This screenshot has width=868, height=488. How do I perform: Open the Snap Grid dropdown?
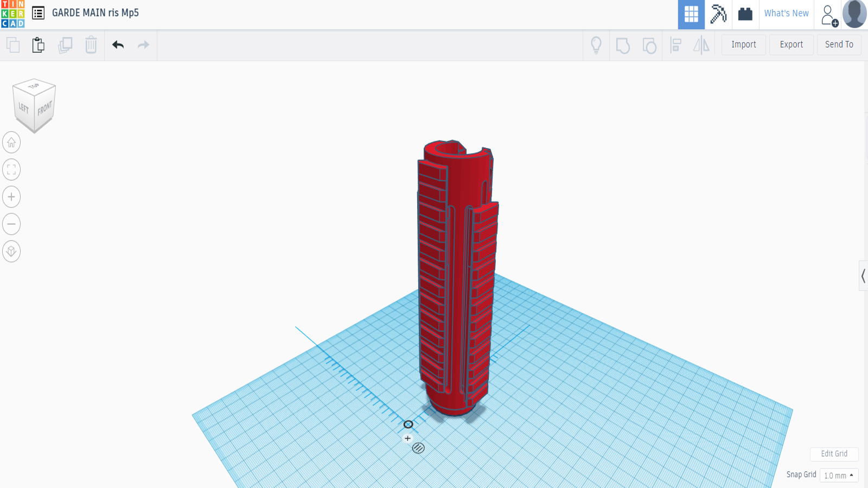pos(839,476)
